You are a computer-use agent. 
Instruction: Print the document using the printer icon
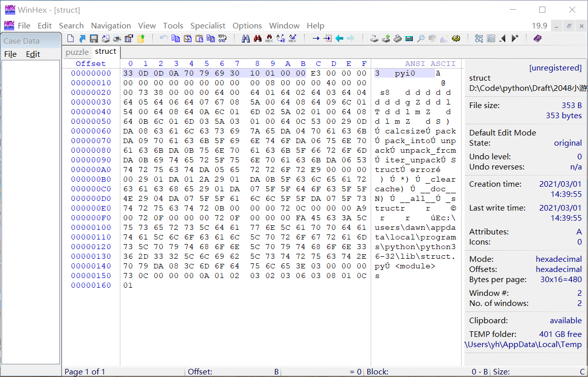(x=117, y=38)
